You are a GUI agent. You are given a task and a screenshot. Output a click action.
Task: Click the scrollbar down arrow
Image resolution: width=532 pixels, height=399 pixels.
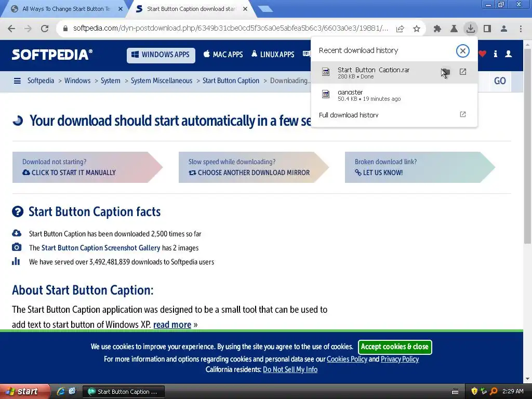[527, 379]
